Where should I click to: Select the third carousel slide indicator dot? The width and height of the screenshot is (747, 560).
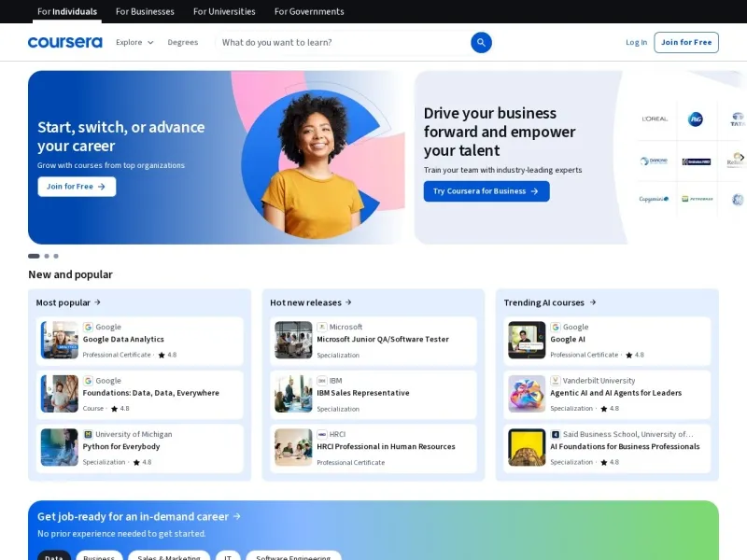[56, 256]
